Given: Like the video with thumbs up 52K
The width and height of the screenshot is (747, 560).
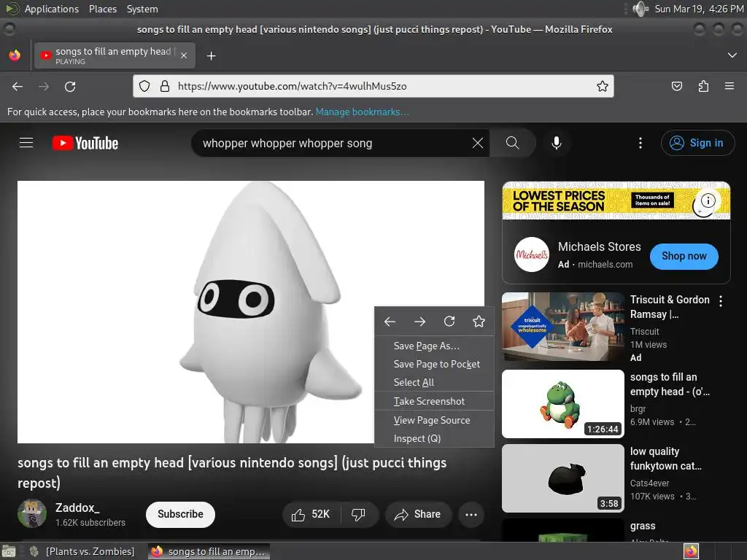Looking at the screenshot, I should (x=311, y=514).
